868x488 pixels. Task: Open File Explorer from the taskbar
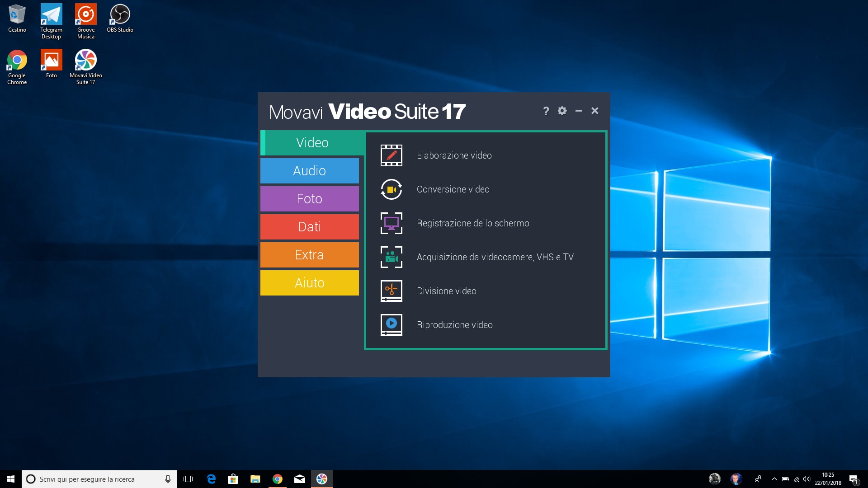point(255,479)
